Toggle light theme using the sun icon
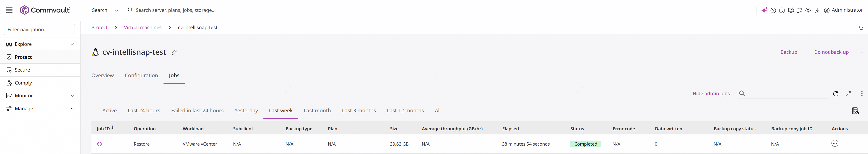This screenshot has height=154, width=868. point(808,10)
